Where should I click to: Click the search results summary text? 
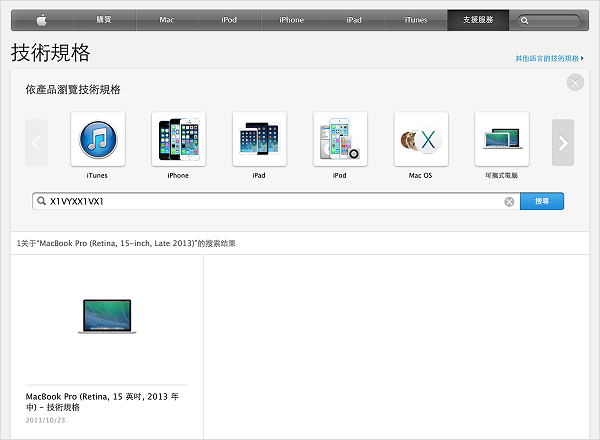[x=126, y=243]
